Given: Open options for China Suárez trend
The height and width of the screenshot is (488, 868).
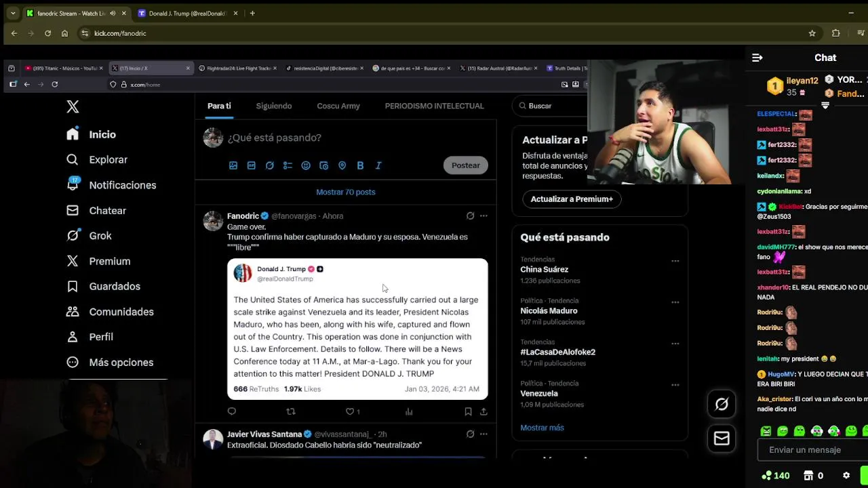Looking at the screenshot, I should coord(675,261).
